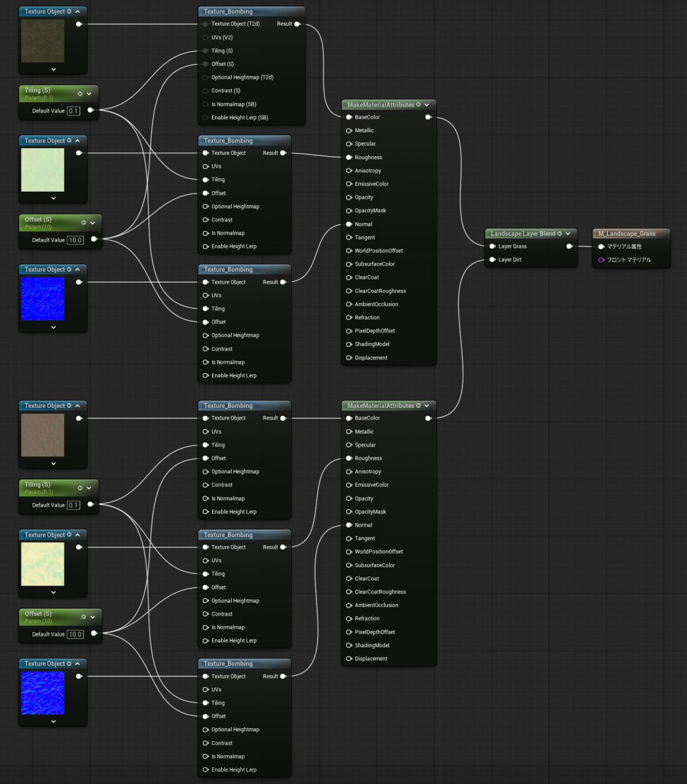Click the Landscape Layer Blend output pin
Image resolution: width=687 pixels, height=784 pixels.
(x=569, y=246)
